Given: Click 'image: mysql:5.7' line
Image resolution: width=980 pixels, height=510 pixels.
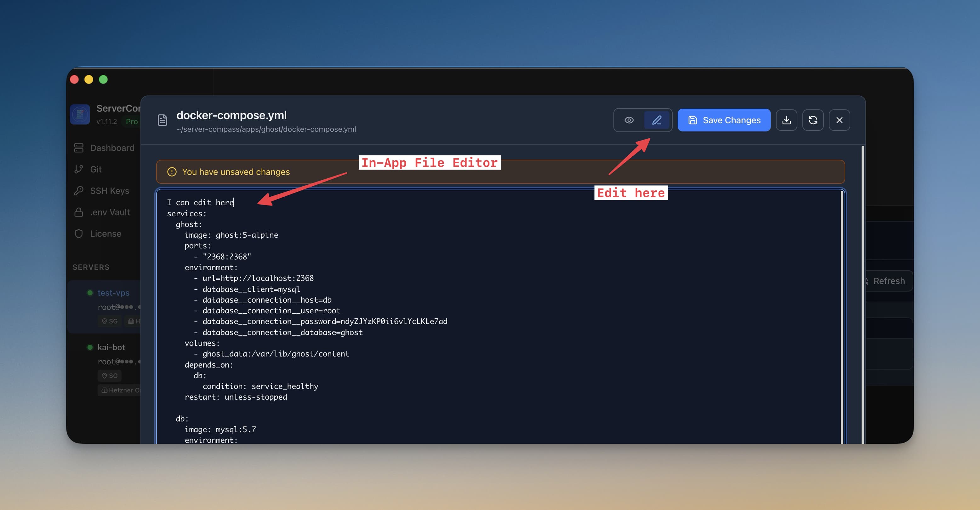Looking at the screenshot, I should (220, 430).
